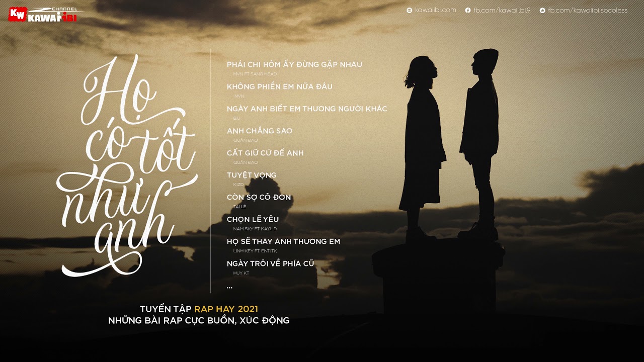644x362 pixels.
Task: Select song "Anh Chẳng Sao"
Action: click(x=260, y=131)
